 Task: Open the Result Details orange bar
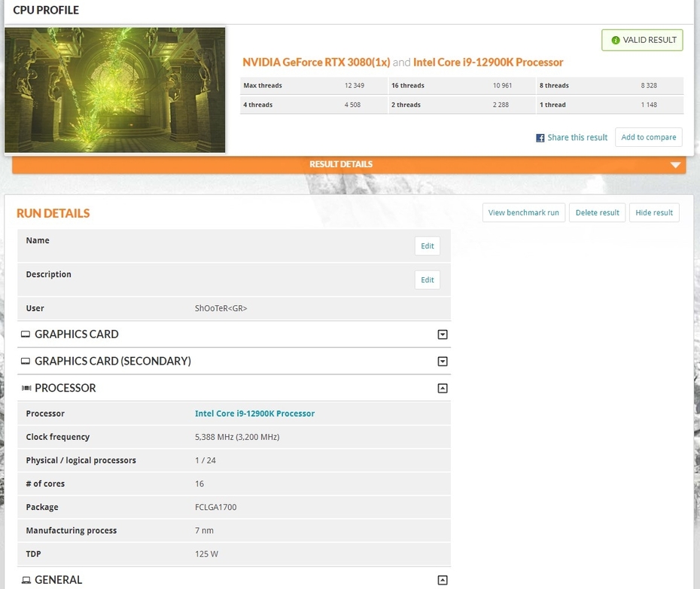coord(349,164)
